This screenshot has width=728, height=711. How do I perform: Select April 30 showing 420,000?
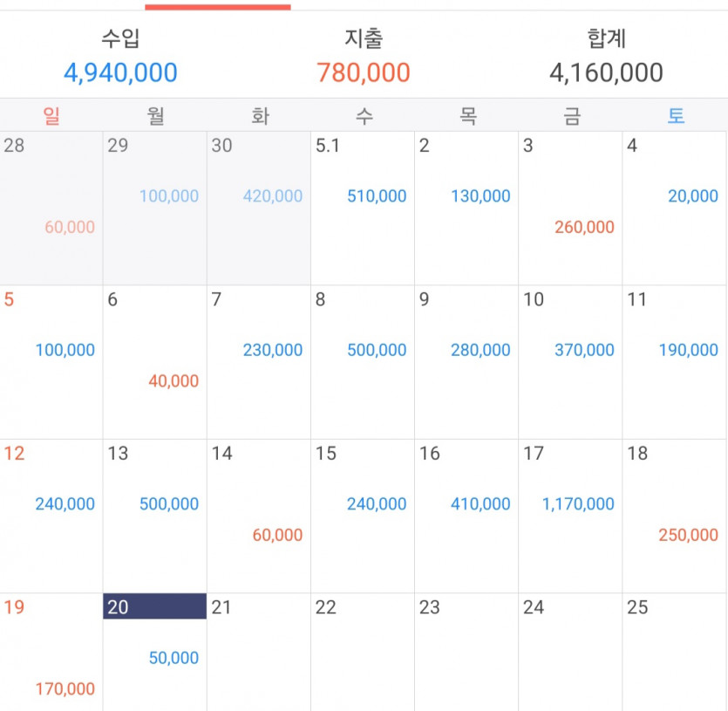click(x=259, y=209)
